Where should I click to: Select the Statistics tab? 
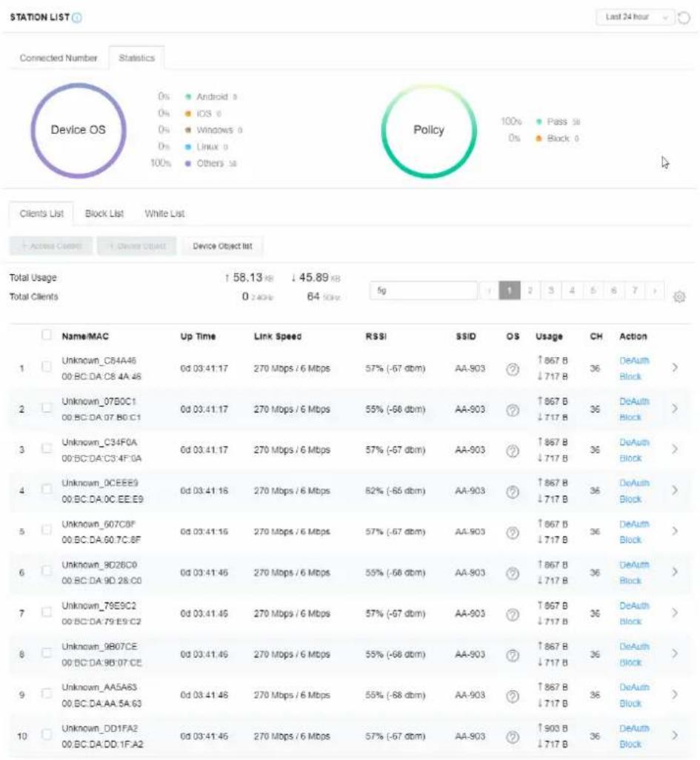point(137,58)
